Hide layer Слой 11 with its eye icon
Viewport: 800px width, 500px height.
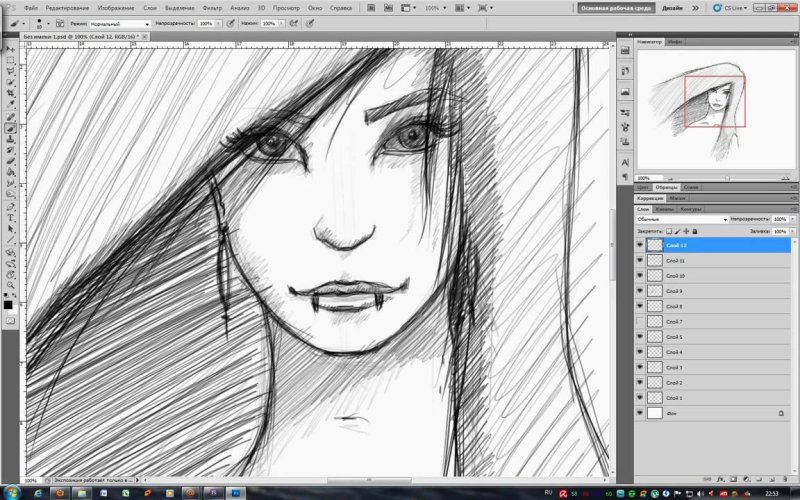[x=640, y=260]
